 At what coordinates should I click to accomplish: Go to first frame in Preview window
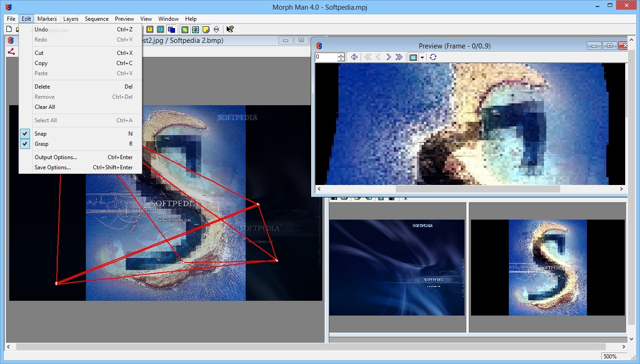pyautogui.click(x=368, y=57)
